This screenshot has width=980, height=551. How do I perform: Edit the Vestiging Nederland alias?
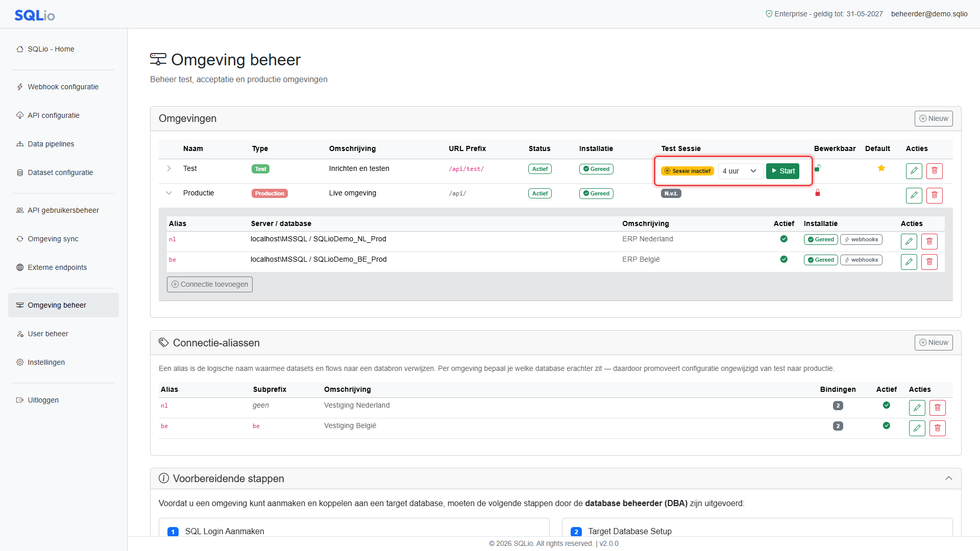917,408
